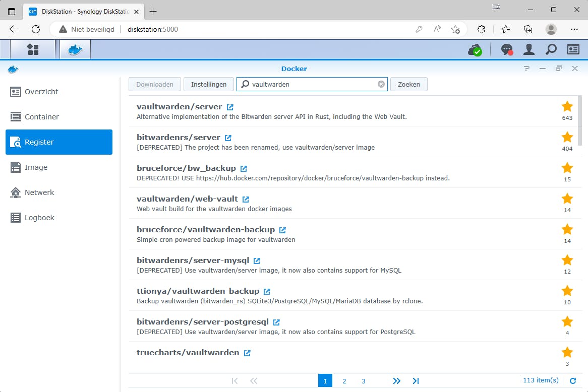Screen dimensions: 588x392
Task: Select the Register section
Action: pyautogui.click(x=59, y=142)
